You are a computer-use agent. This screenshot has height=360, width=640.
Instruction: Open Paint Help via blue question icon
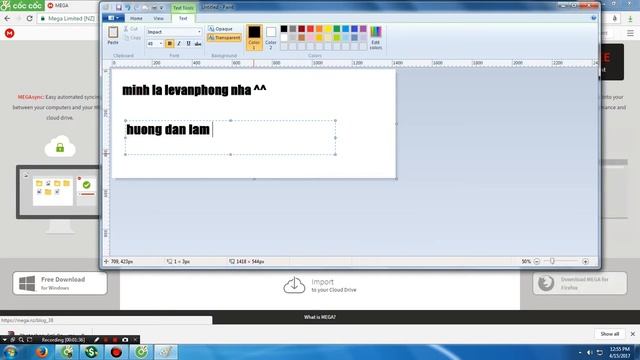pos(593,18)
